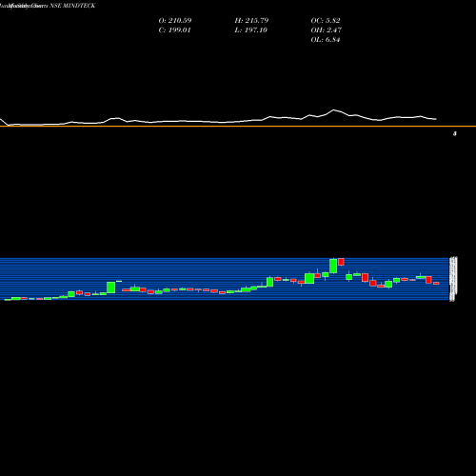Select the high price text H: 215.79
Screen dimensions: 476x476
point(251,21)
